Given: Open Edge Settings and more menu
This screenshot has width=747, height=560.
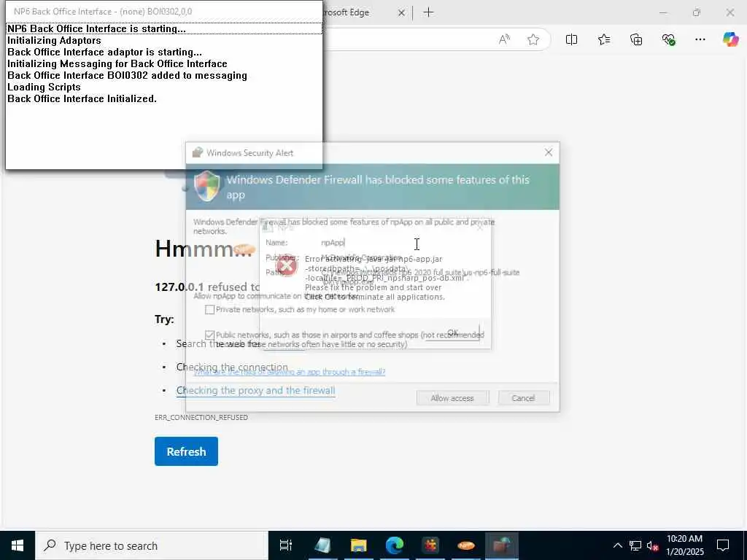Looking at the screenshot, I should click(x=700, y=39).
